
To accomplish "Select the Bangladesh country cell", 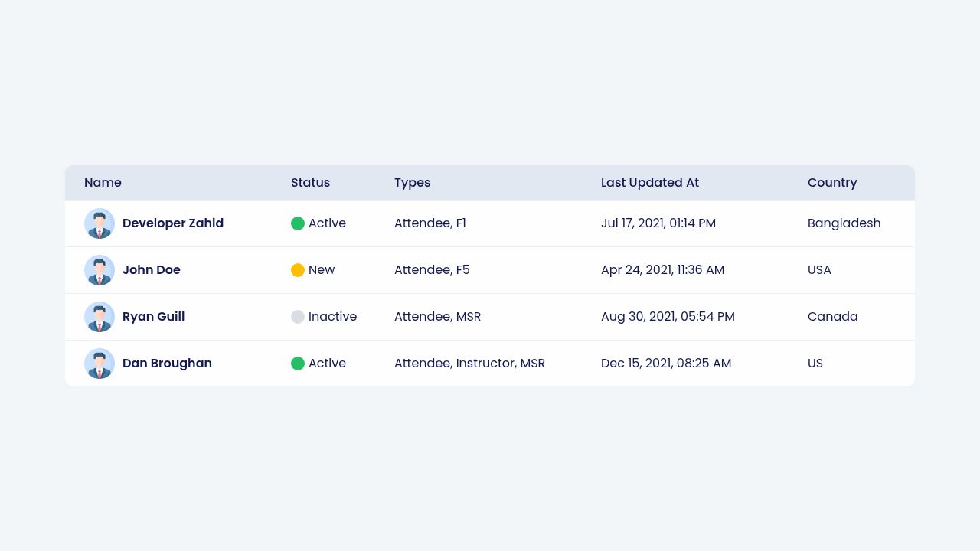I will pyautogui.click(x=844, y=223).
